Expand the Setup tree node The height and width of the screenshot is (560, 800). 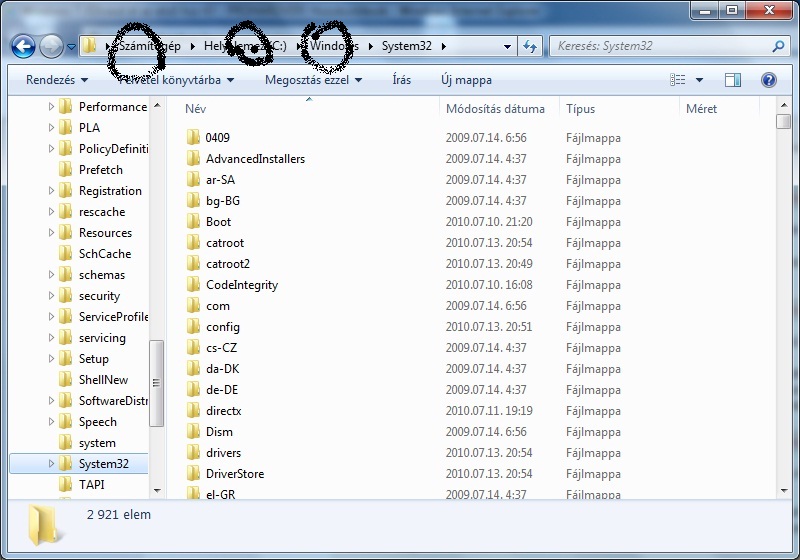point(51,359)
